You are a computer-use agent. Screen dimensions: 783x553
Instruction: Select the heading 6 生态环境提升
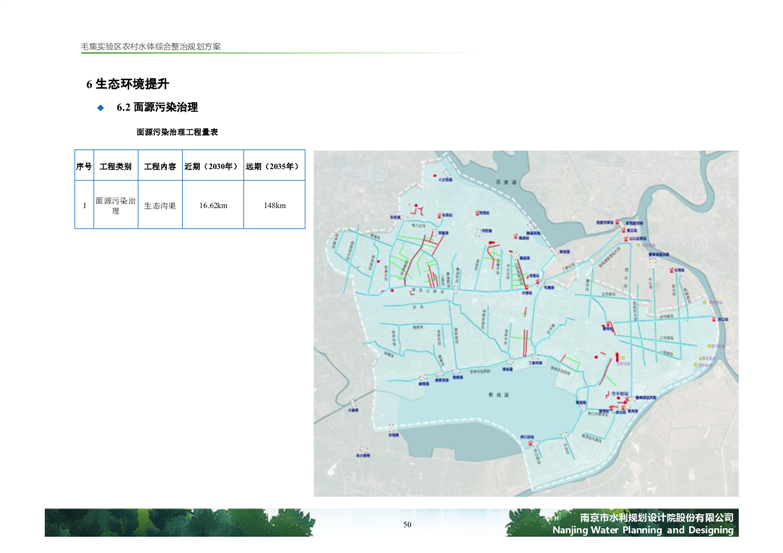point(134,84)
